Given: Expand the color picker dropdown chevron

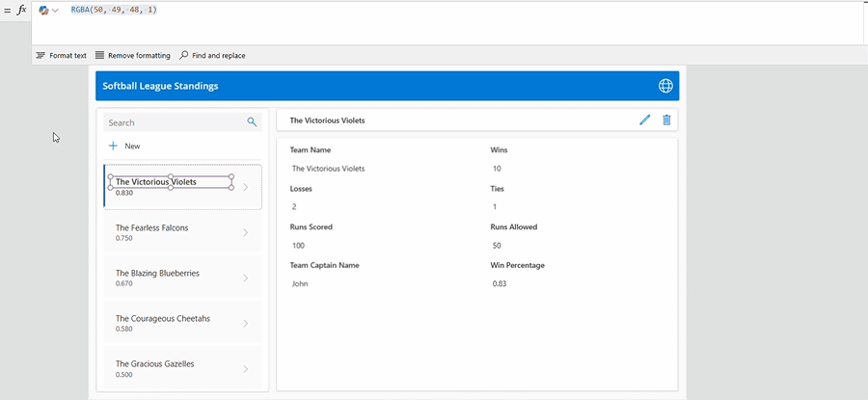Looking at the screenshot, I should tap(55, 10).
